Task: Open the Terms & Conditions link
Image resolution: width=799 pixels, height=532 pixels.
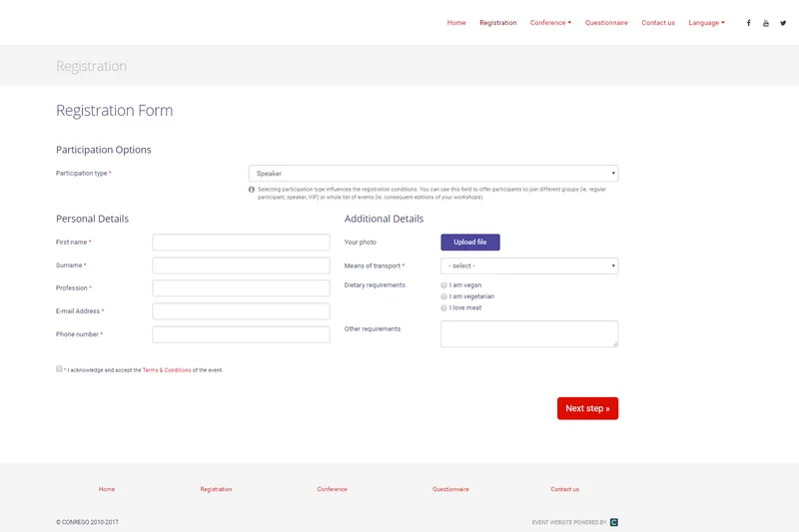Action: click(167, 370)
